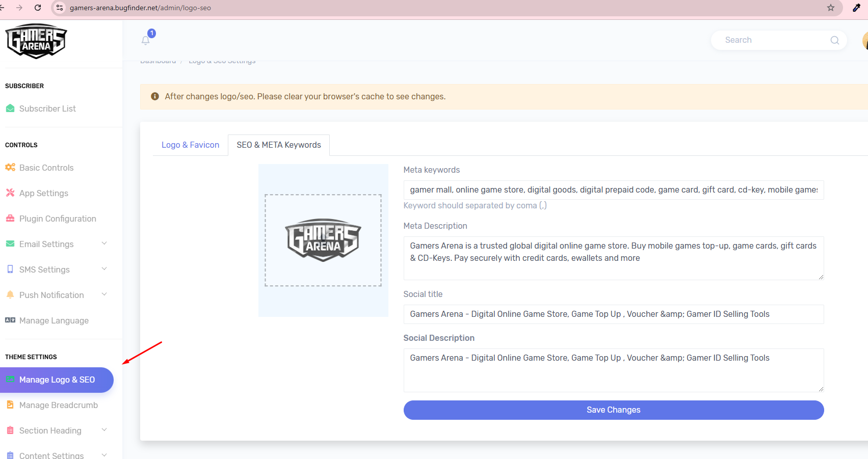Screen dimensions: 868x459
Task: Open App Settings menu item
Action: pyautogui.click(x=44, y=193)
